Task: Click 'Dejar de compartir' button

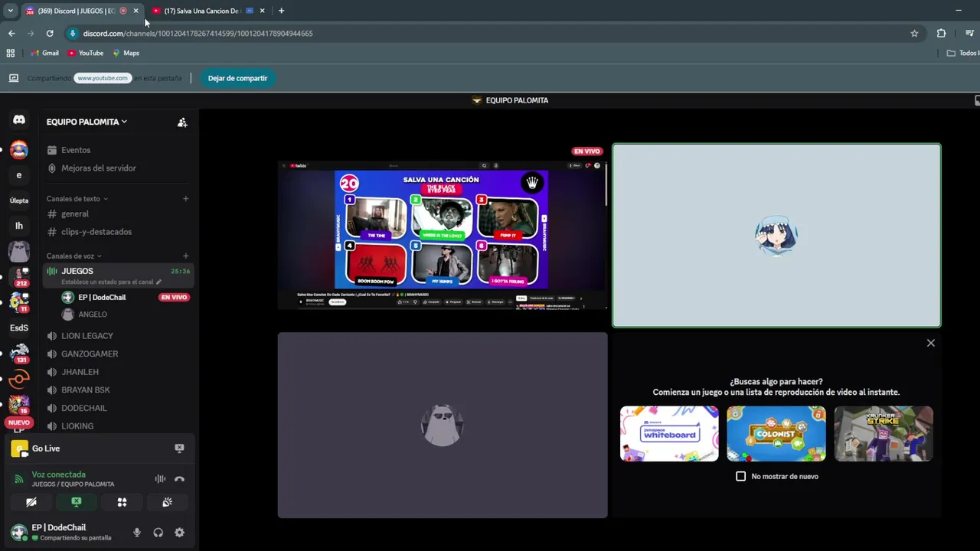Action: 237,78
